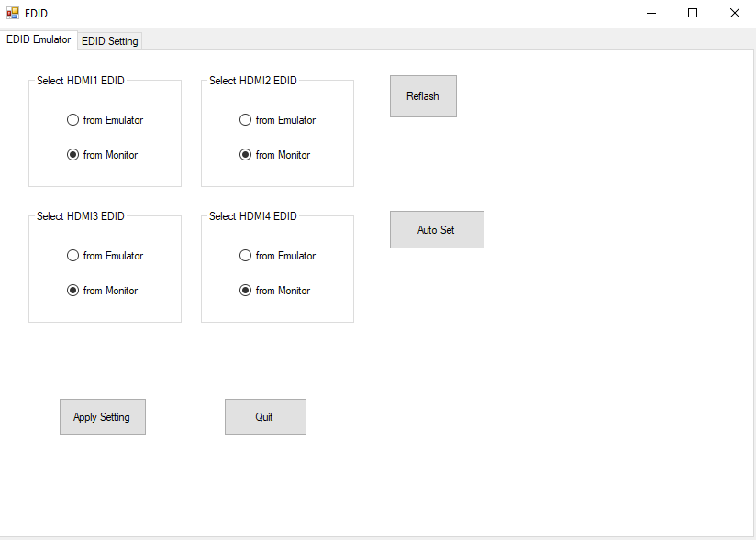Choose from Monitor for HDMI2 EDID
This screenshot has width=756, height=540.
coord(245,155)
